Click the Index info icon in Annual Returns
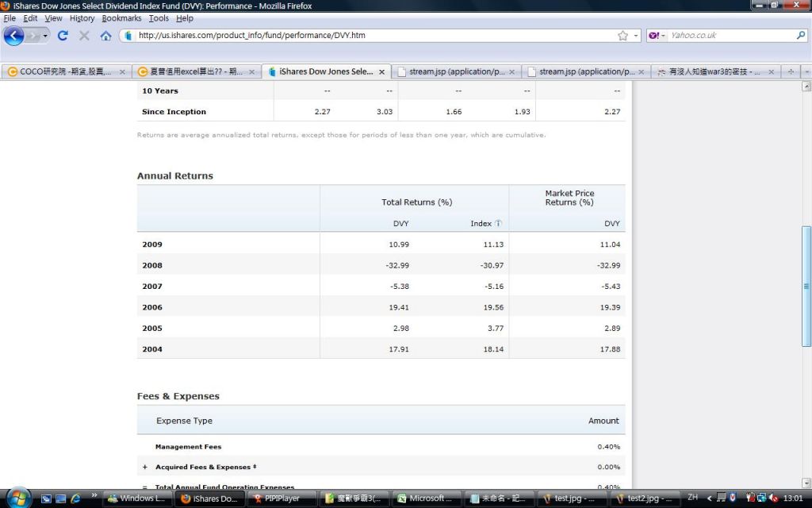The width and height of the screenshot is (812, 508). (x=498, y=223)
